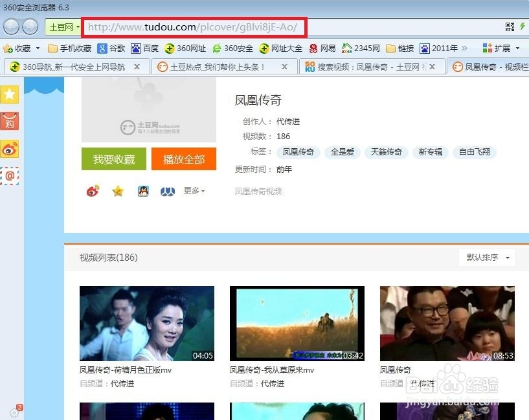Open the 默认排序 sorting dropdown

487,258
